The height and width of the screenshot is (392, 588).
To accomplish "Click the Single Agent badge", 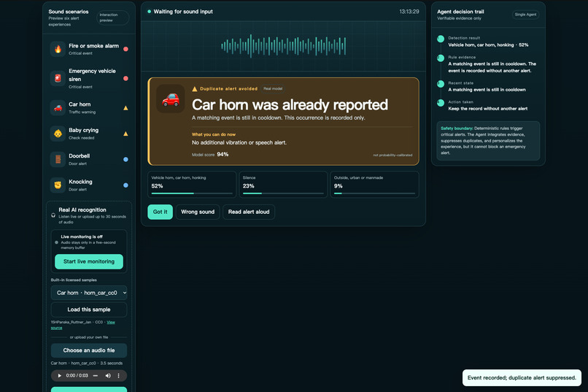I will (525, 15).
